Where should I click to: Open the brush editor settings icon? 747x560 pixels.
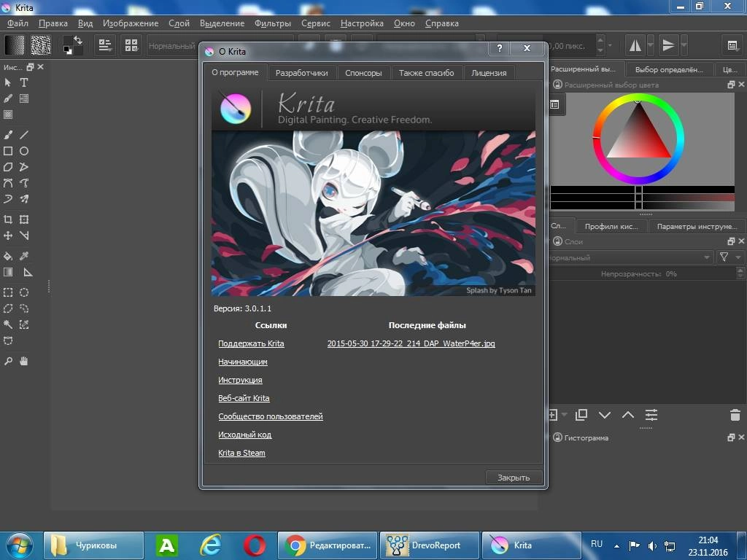(x=105, y=45)
